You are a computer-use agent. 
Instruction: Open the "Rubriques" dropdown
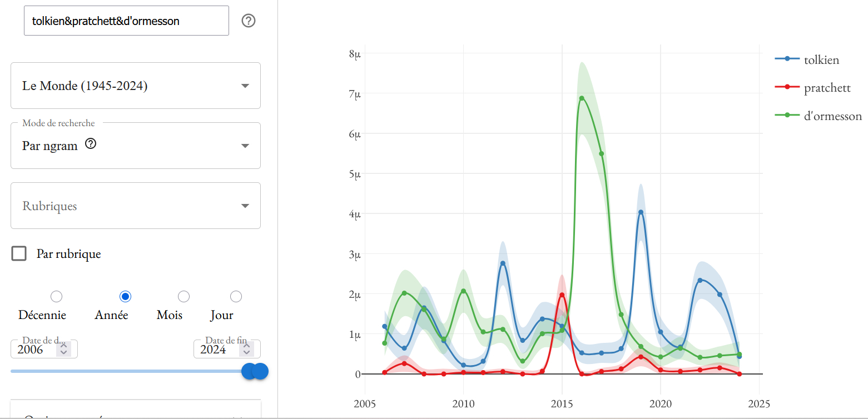click(136, 206)
